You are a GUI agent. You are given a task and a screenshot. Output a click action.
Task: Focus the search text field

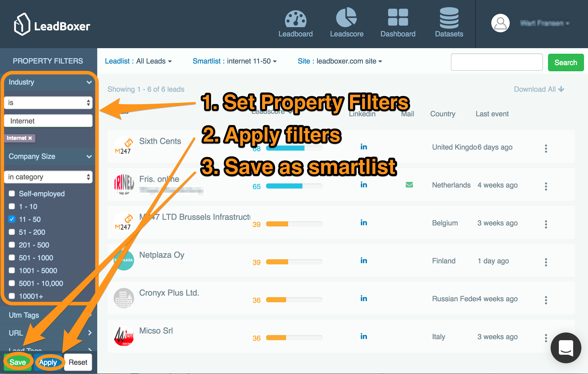[x=497, y=62]
